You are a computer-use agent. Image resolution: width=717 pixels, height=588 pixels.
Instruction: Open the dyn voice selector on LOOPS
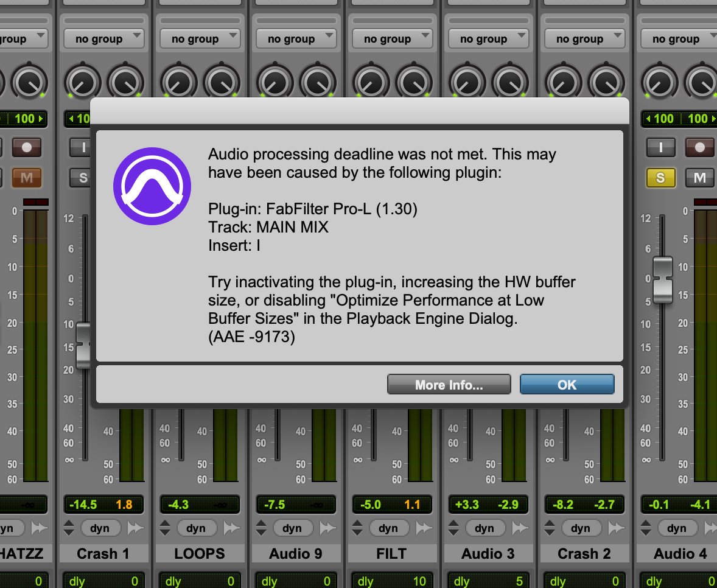click(196, 528)
